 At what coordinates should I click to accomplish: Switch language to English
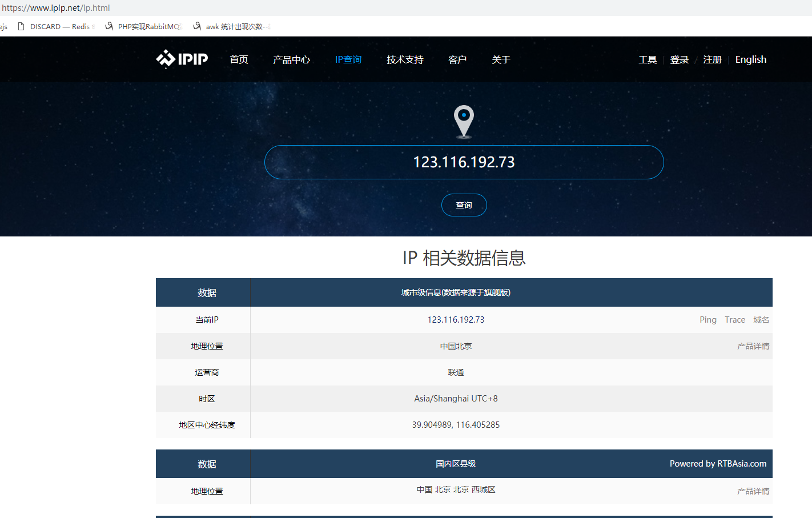tap(750, 60)
